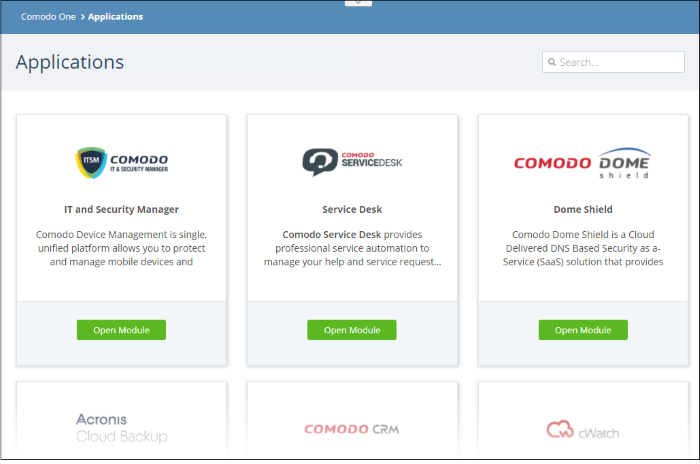Select the Applications breadcrumb item
Image resolution: width=700 pixels, height=464 pixels.
pyautogui.click(x=116, y=17)
